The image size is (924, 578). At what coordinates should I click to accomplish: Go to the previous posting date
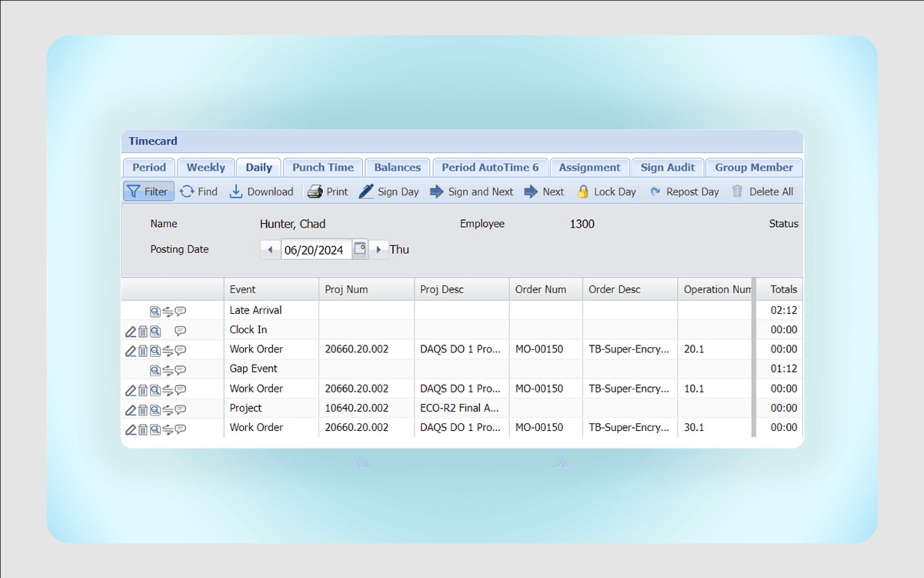click(x=270, y=250)
